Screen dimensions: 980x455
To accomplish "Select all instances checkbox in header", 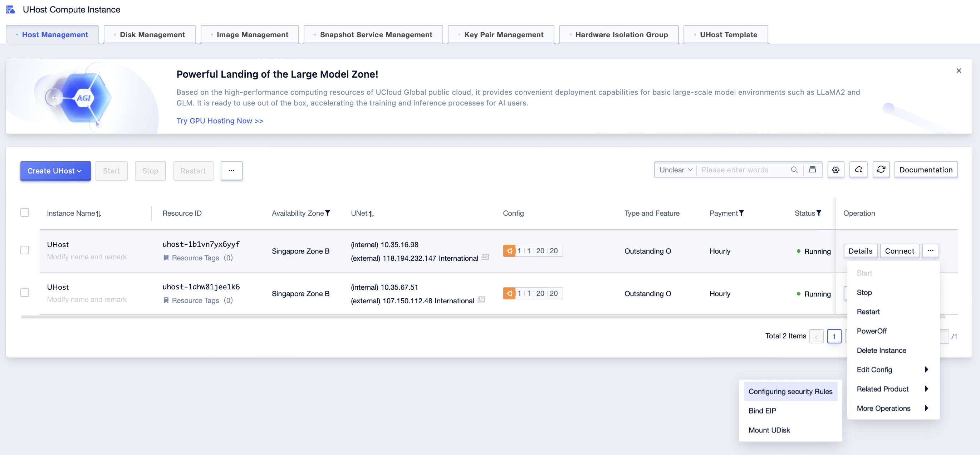I will point(25,213).
